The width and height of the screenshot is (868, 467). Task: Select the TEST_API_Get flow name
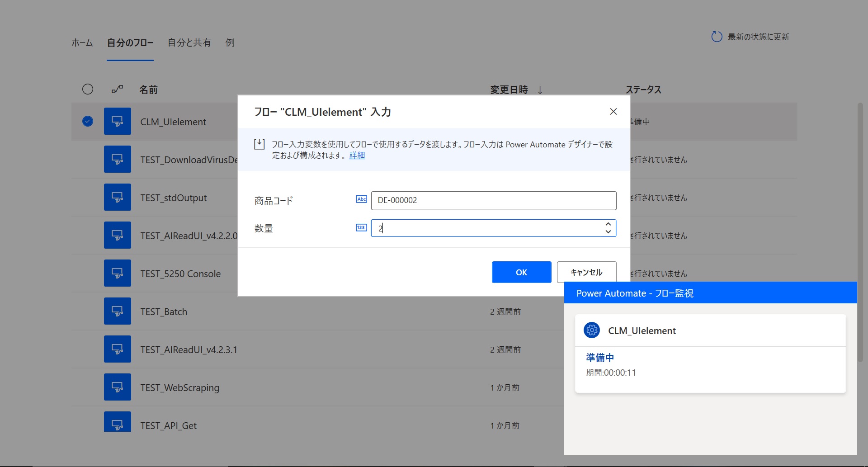pyautogui.click(x=169, y=426)
